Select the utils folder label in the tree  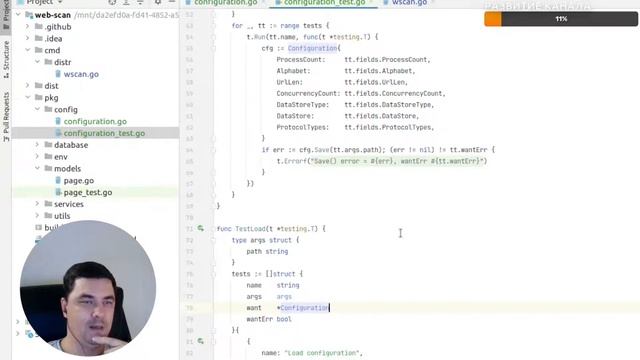62,216
